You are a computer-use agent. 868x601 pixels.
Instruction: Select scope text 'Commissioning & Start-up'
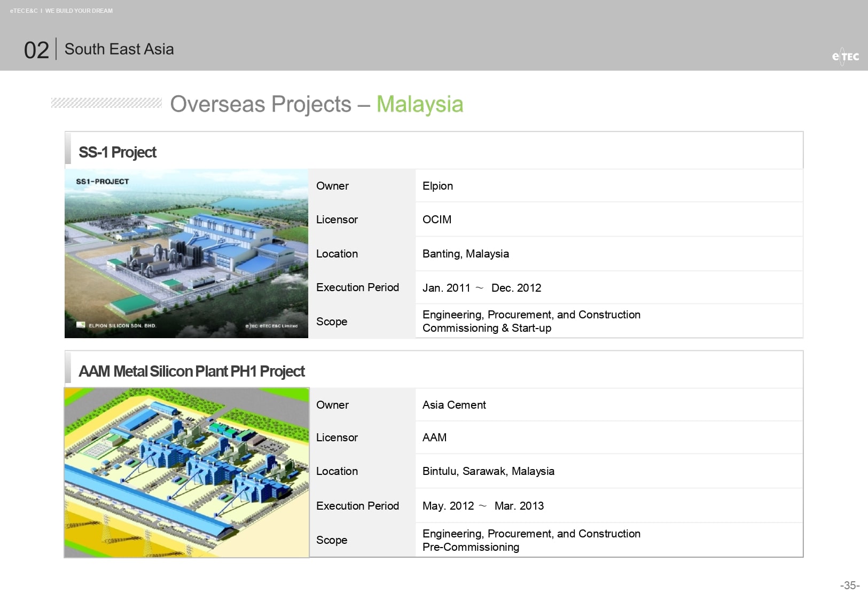click(x=487, y=328)
